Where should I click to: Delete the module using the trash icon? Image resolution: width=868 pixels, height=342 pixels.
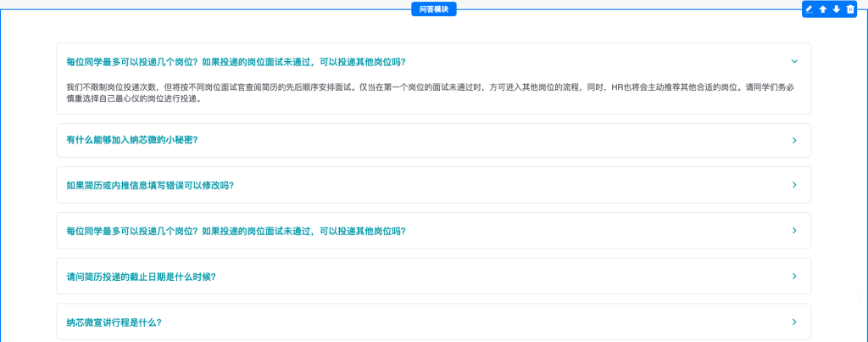click(850, 9)
